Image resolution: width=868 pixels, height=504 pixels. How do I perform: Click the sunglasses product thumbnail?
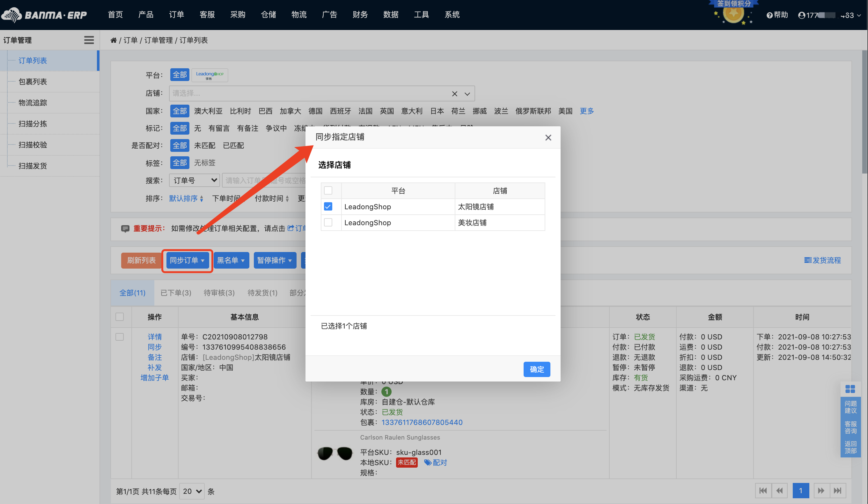click(335, 453)
